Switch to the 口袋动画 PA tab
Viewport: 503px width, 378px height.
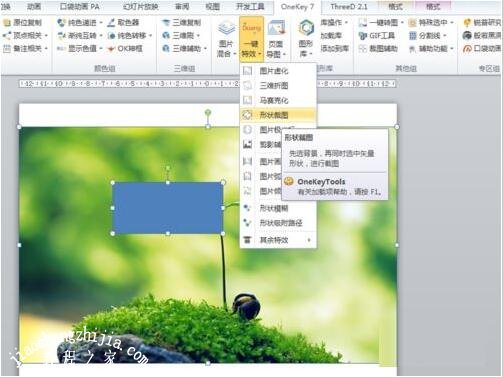tap(79, 7)
